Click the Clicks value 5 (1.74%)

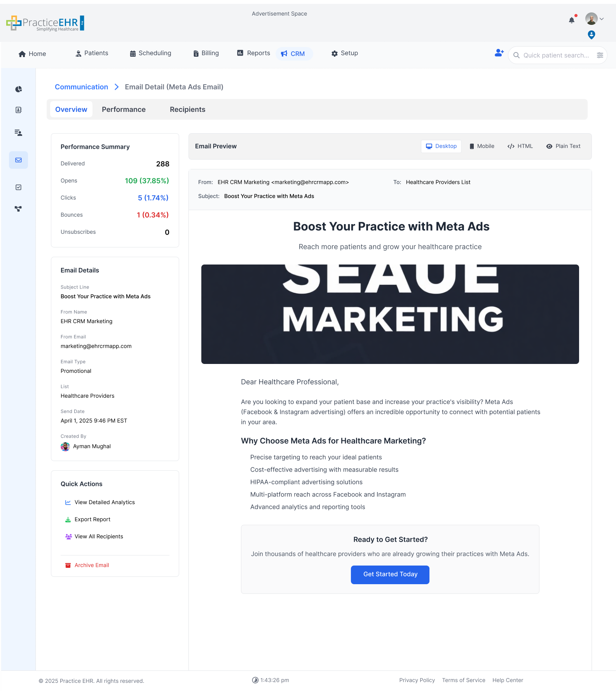click(x=153, y=198)
